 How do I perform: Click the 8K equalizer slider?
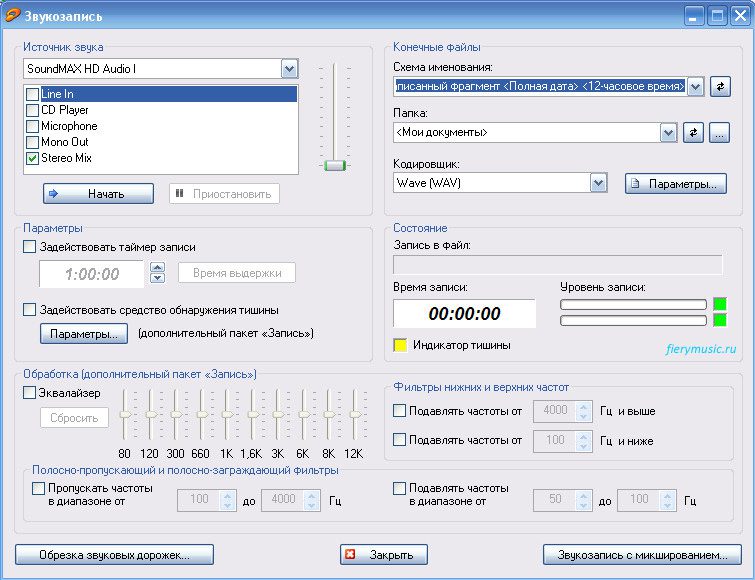click(329, 414)
